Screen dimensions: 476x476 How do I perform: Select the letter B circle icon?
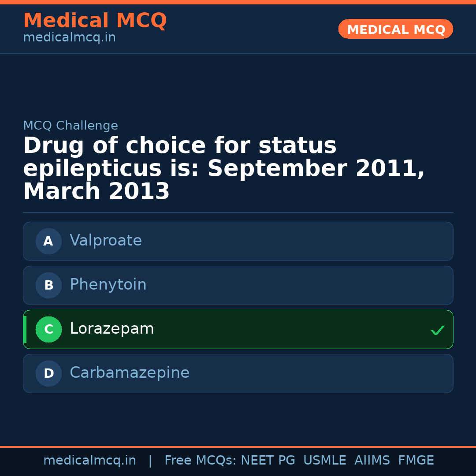pos(48,285)
